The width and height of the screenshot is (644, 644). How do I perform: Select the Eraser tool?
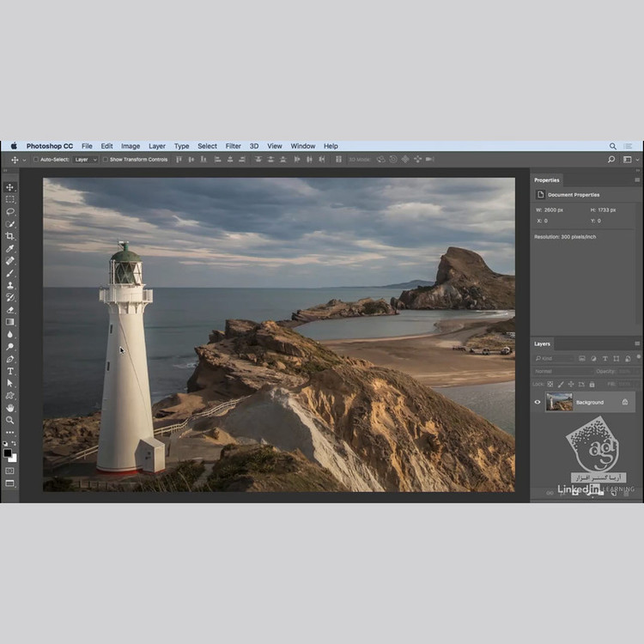click(10, 310)
